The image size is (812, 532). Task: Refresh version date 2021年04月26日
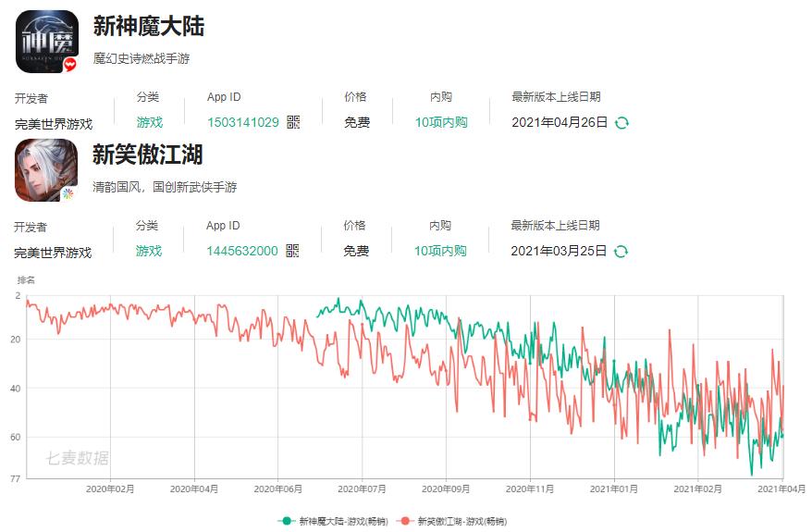621,123
